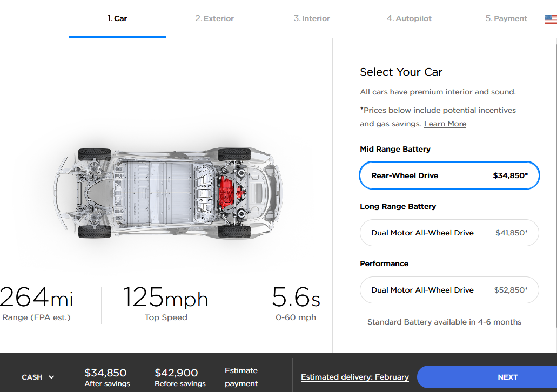The image size is (557, 392).
Task: Click the 125 mph top speed stat
Action: point(166,303)
